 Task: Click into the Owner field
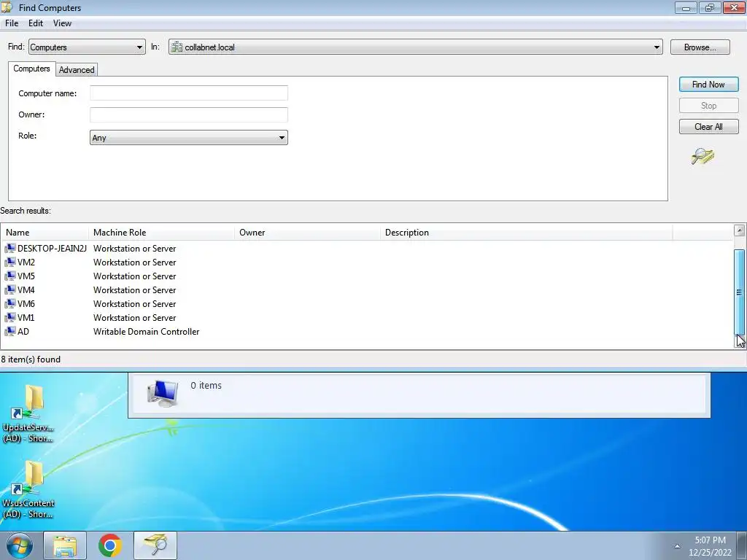(x=189, y=114)
